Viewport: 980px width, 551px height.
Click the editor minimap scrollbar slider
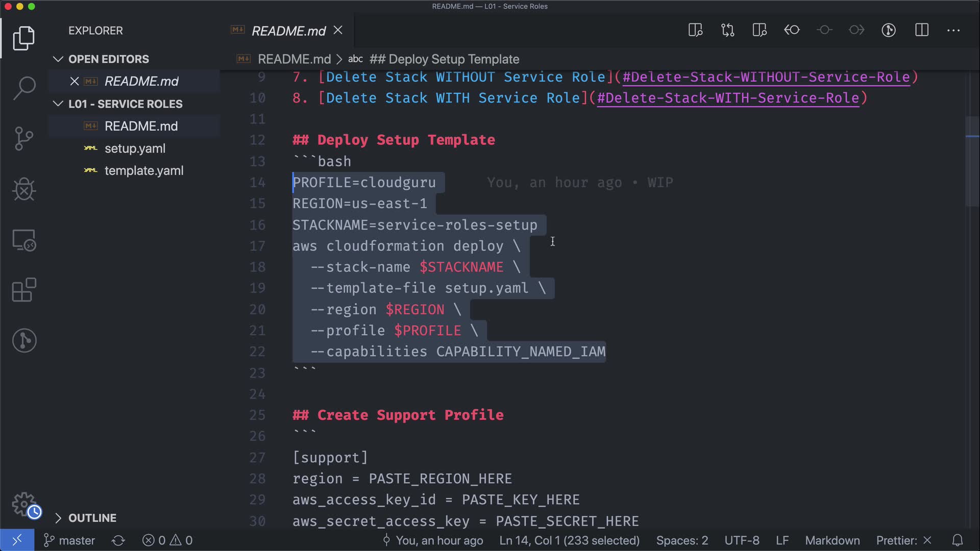coord(972,161)
